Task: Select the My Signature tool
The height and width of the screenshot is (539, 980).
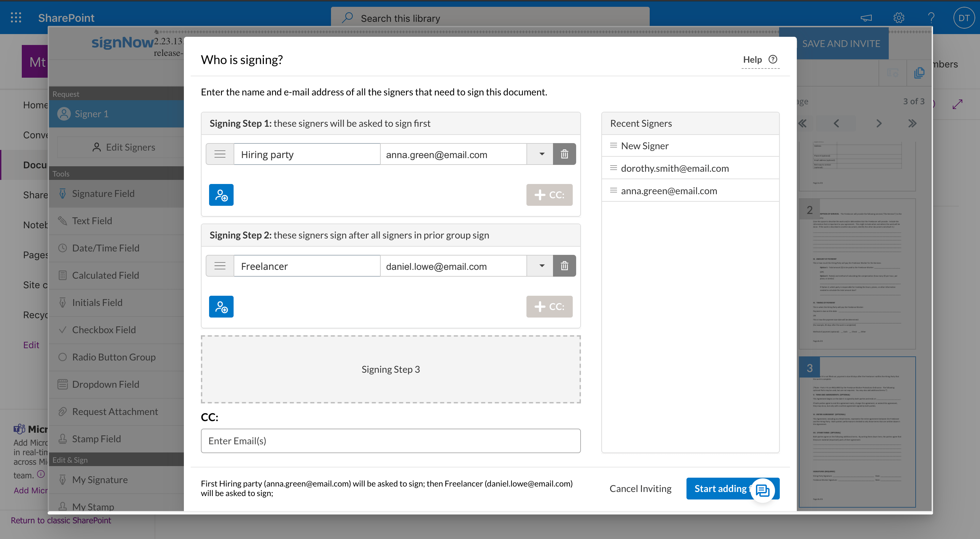Action: [100, 480]
